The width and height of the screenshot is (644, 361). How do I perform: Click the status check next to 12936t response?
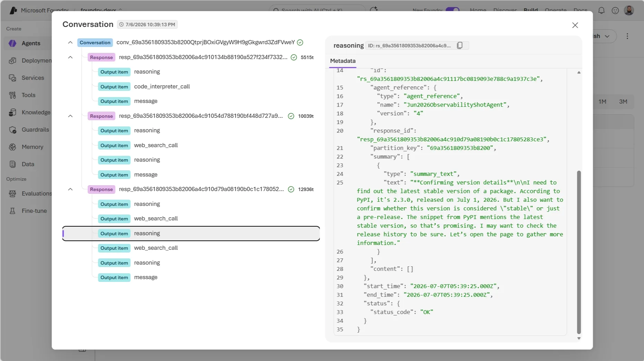pyautogui.click(x=291, y=189)
